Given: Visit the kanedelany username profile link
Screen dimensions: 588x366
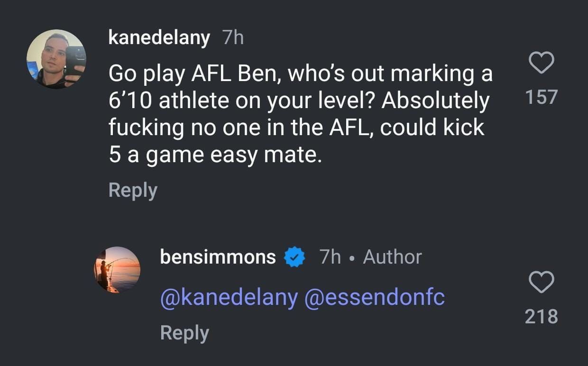Looking at the screenshot, I should [x=159, y=37].
